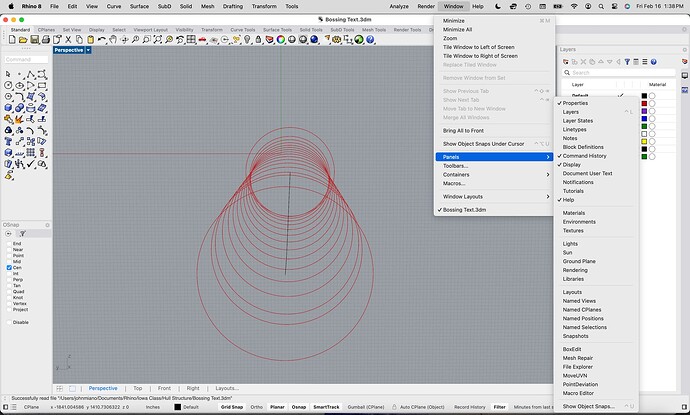Open the Analyze menu in menu bar

pos(399,7)
